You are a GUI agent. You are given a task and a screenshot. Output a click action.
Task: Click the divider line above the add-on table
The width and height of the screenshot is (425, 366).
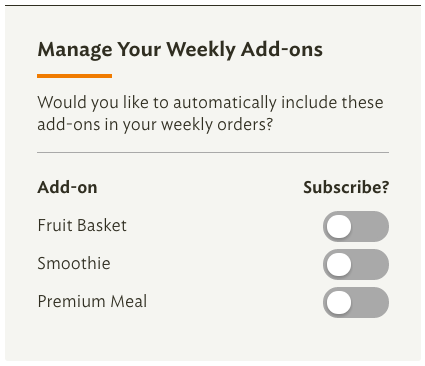213,153
